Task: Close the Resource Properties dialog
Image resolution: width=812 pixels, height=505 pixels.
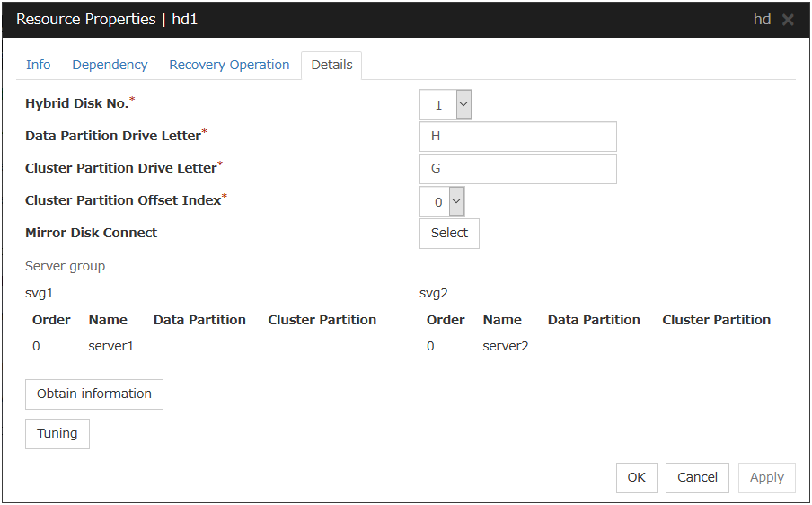Action: tap(788, 20)
